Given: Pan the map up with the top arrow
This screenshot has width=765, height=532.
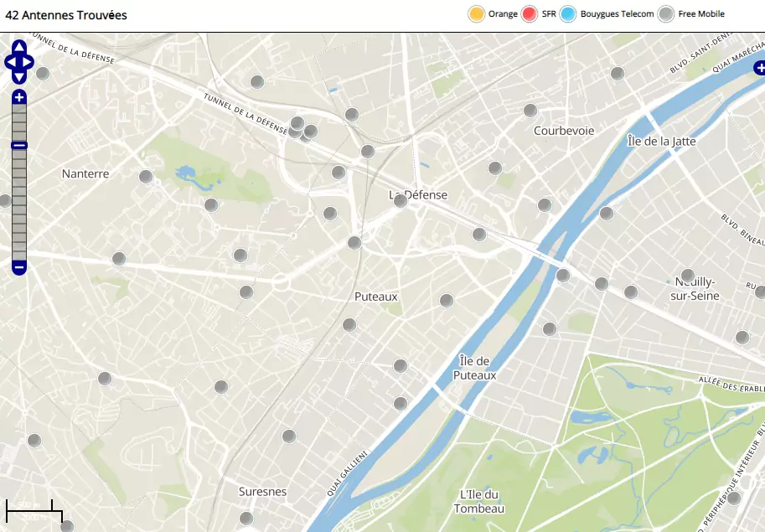Looking at the screenshot, I should (x=19, y=47).
